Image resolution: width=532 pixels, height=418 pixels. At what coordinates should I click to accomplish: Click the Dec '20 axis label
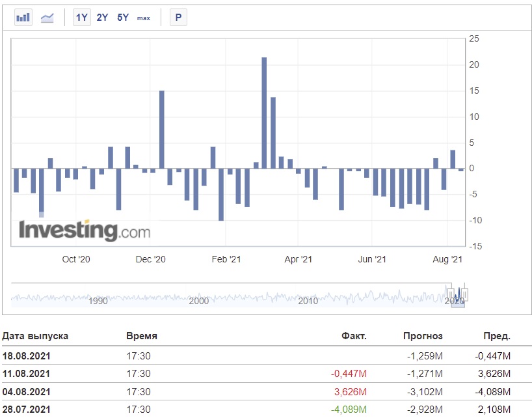click(151, 259)
